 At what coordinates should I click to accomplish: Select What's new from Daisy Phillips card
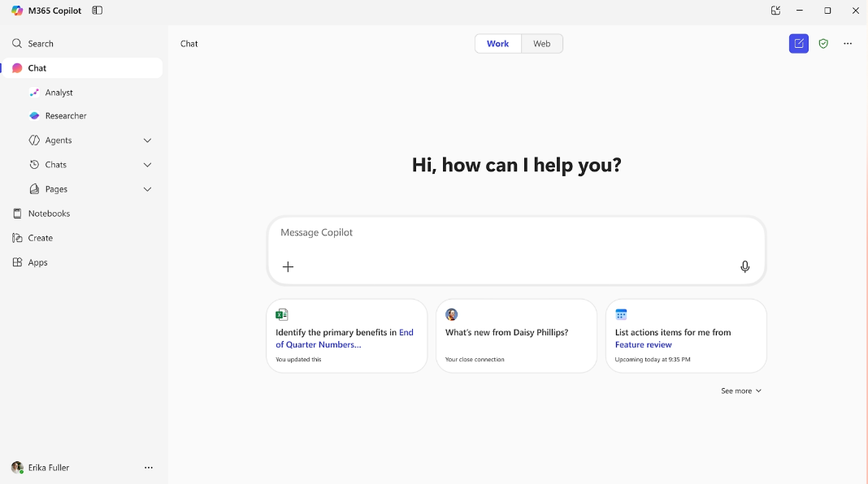516,336
